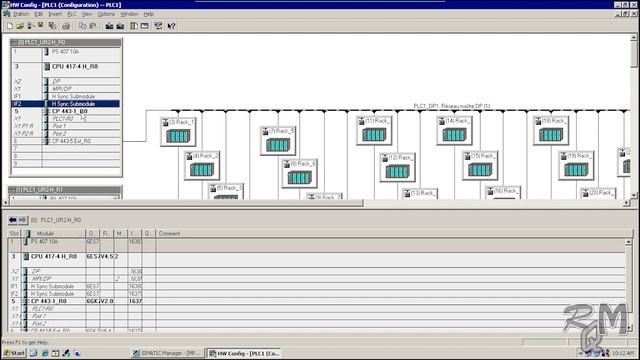Open the Window menu
Image resolution: width=640 pixels, height=360 pixels.
coord(129,14)
